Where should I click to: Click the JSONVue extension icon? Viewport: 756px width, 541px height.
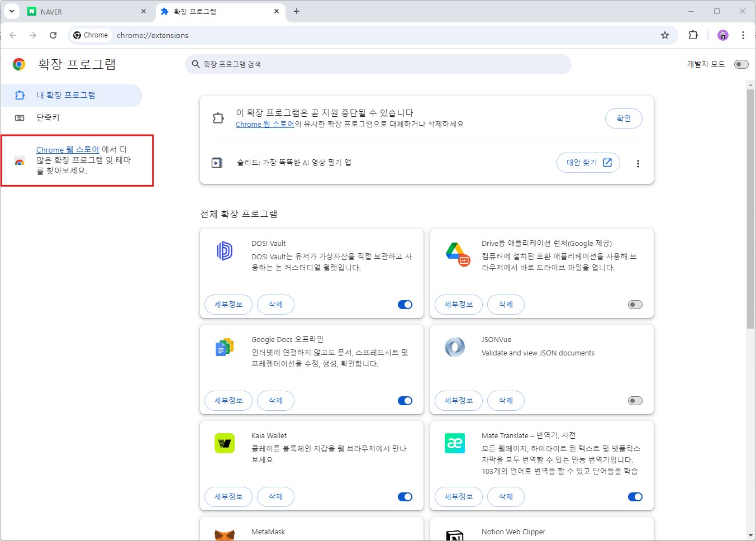click(455, 347)
